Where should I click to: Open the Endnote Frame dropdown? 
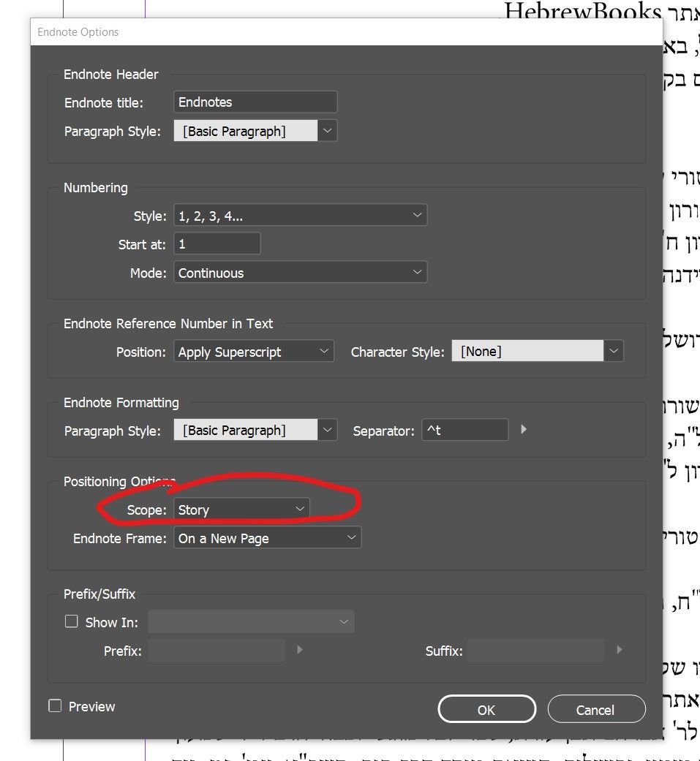(x=268, y=539)
